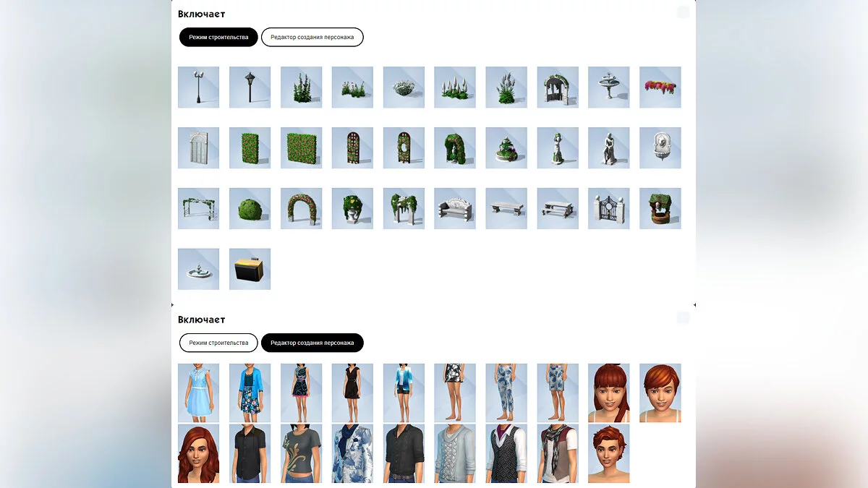The width and height of the screenshot is (868, 488).
Task: Select girl's red ponytail with bangs hairstyle
Action: pos(608,393)
